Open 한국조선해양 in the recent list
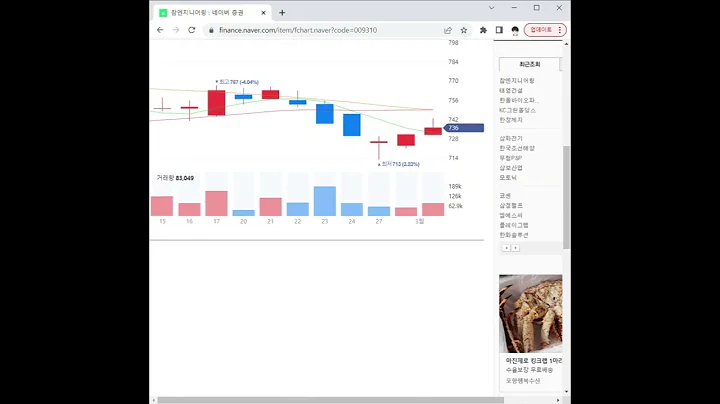The image size is (720, 404). coord(517,148)
